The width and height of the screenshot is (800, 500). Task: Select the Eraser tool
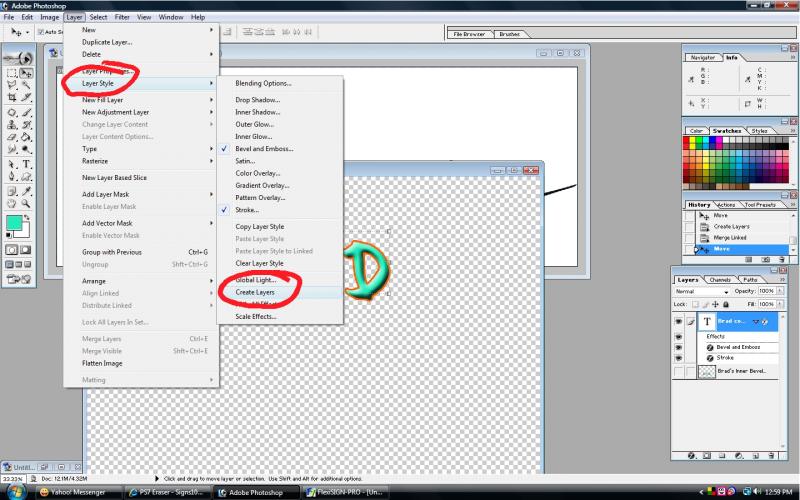pos(12,137)
